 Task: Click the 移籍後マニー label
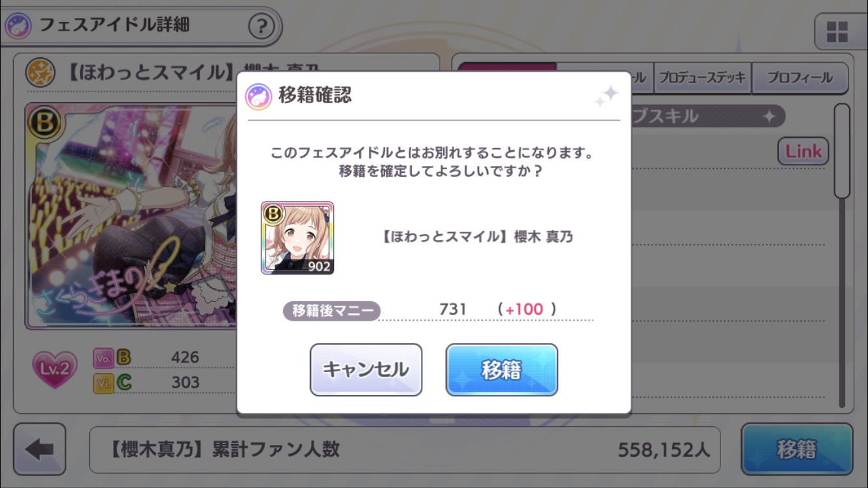[332, 310]
